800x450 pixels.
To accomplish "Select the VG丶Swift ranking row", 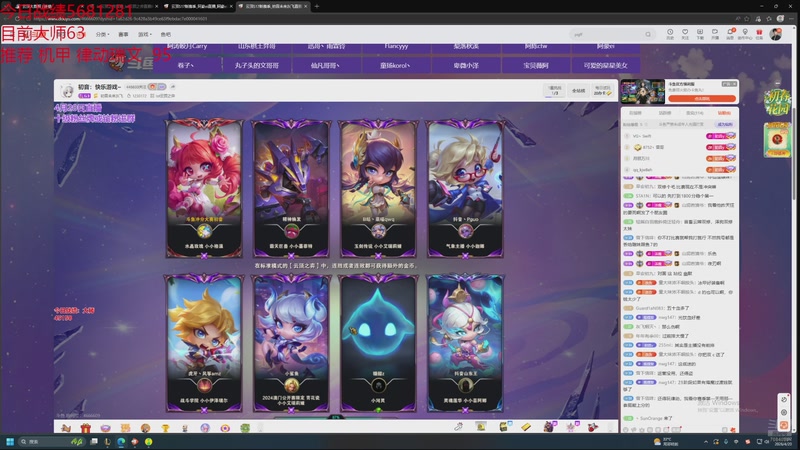I will (680, 136).
